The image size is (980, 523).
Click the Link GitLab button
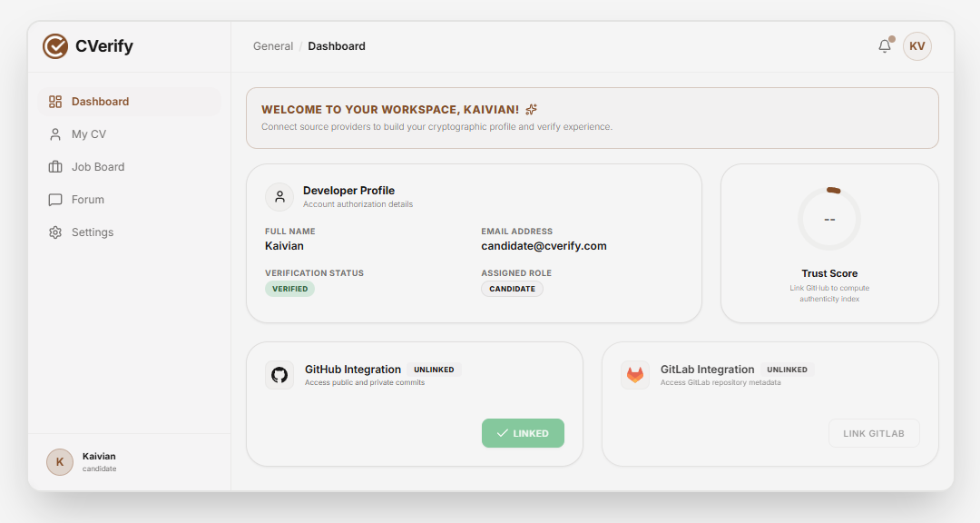pos(874,433)
